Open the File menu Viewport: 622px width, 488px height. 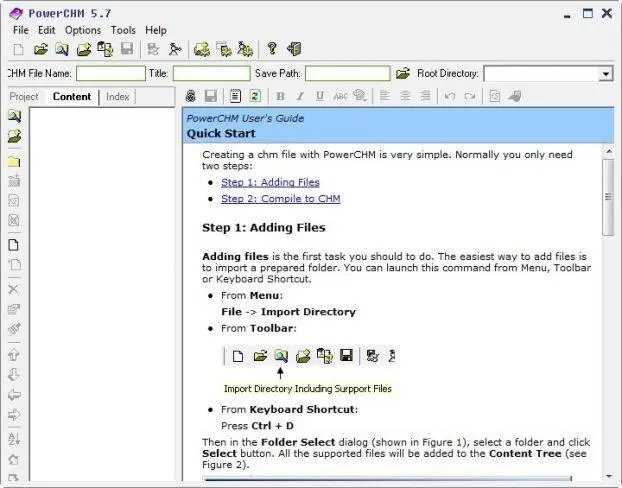pyautogui.click(x=21, y=30)
